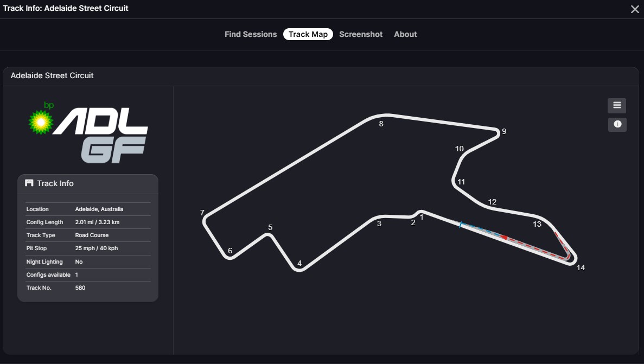644x364 pixels.
Task: Switch to the Find Sessions tab
Action: (x=251, y=34)
